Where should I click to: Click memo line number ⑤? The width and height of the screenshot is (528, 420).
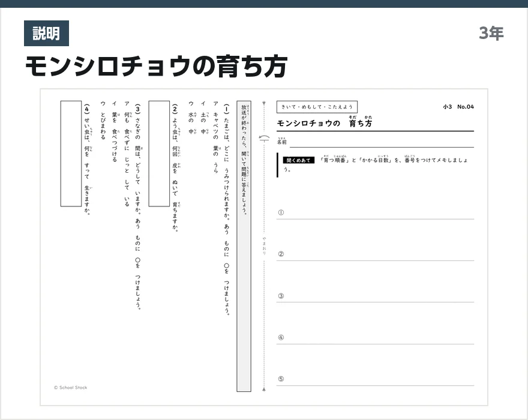click(281, 379)
